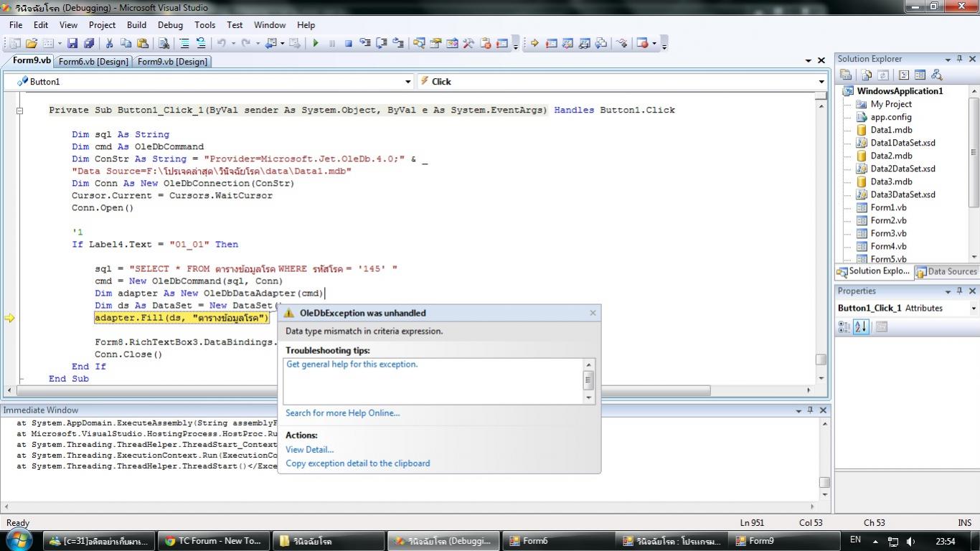Image resolution: width=980 pixels, height=551 pixels.
Task: View Class Diagram icon in Solution Explorer
Action: click(x=936, y=75)
